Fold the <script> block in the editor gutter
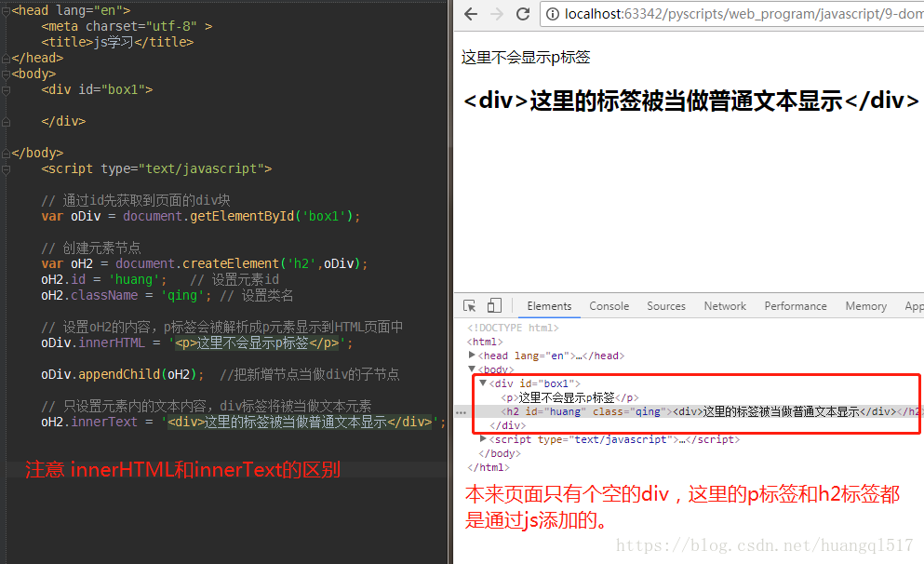The image size is (924, 564). pos(6,169)
